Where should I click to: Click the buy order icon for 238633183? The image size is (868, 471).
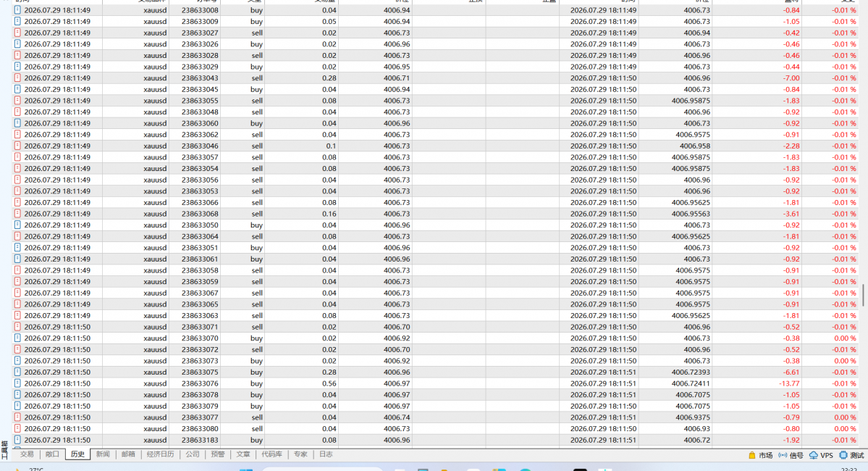pyautogui.click(x=17, y=440)
